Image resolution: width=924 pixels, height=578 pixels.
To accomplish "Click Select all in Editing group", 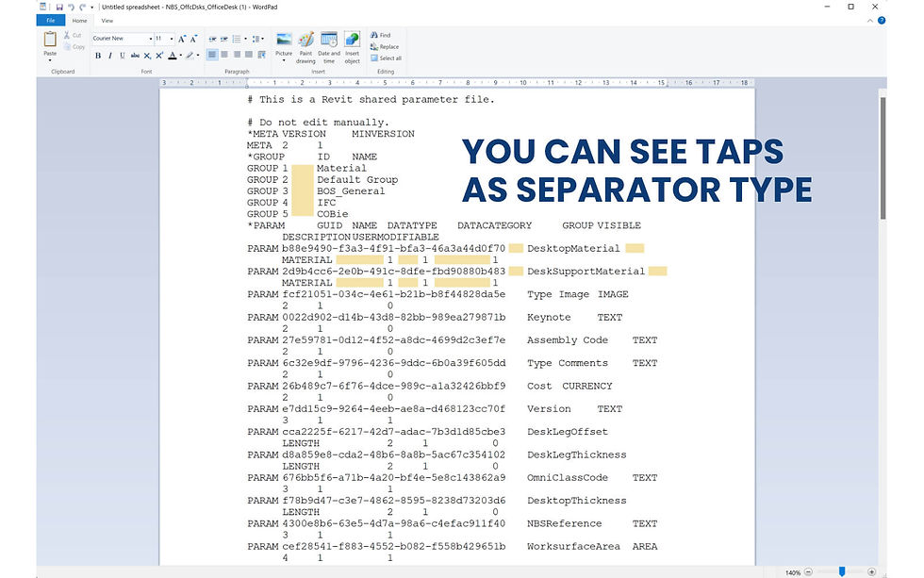I will [386, 58].
